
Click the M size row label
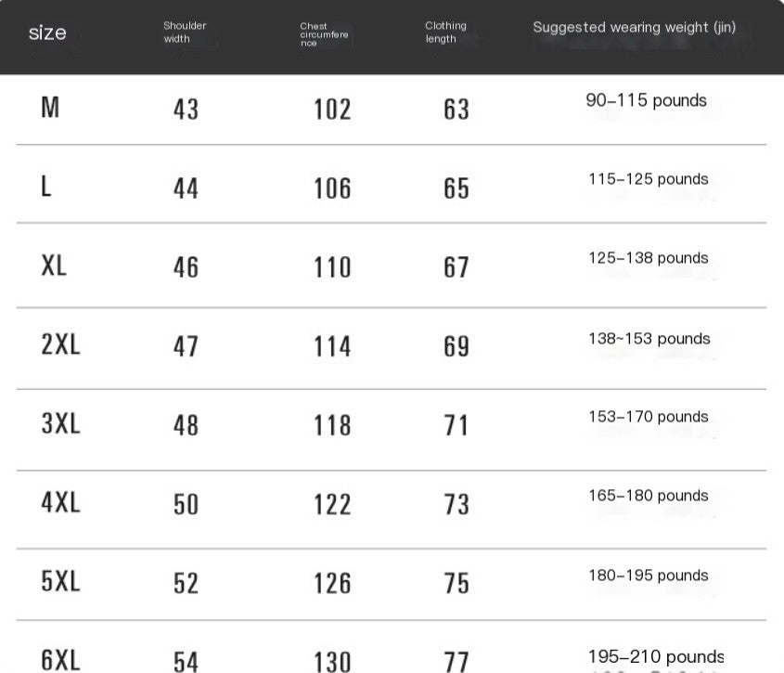tap(50, 108)
